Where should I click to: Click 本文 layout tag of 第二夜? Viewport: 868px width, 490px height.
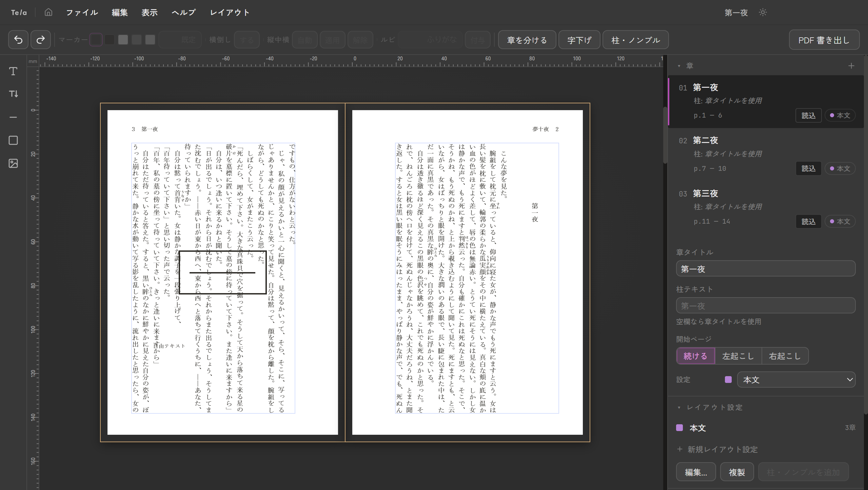click(840, 168)
